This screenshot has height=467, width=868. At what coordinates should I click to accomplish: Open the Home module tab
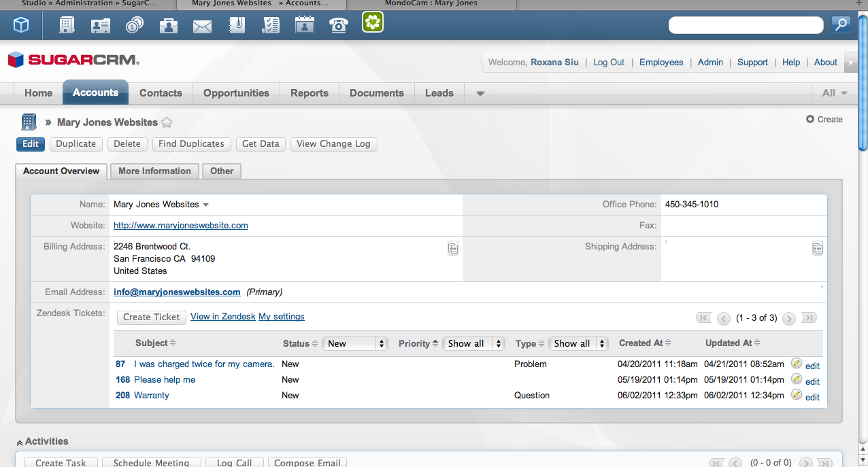pyautogui.click(x=39, y=93)
